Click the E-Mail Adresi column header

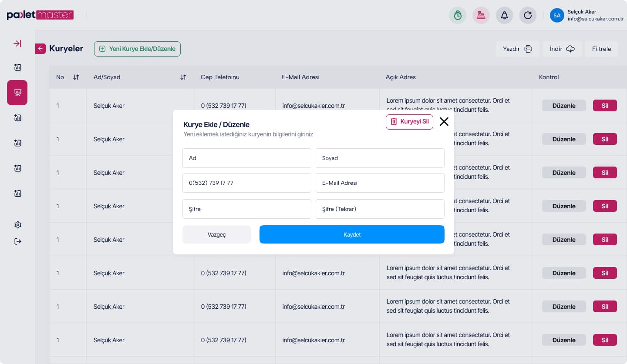(x=300, y=77)
